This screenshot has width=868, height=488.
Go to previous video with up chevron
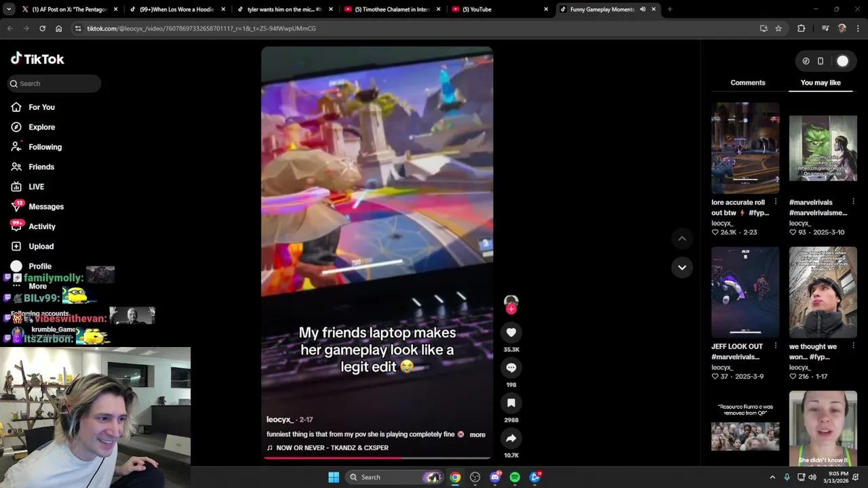click(682, 239)
